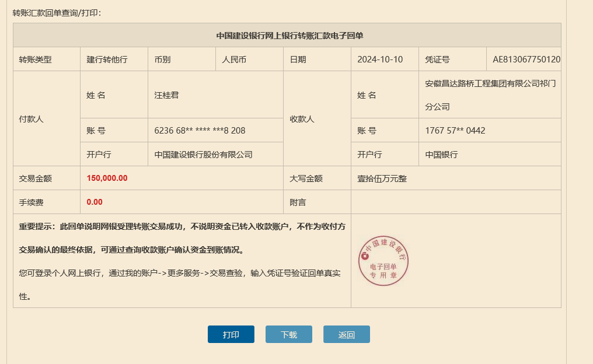Click the payer bank 中国建设银行股份有限公司
This screenshot has width=593, height=364.
[x=203, y=155]
